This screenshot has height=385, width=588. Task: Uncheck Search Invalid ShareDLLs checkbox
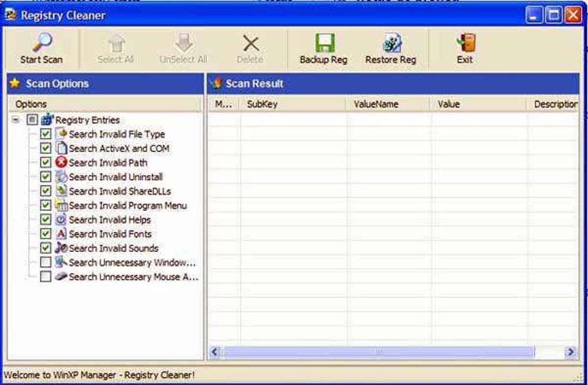tap(46, 191)
